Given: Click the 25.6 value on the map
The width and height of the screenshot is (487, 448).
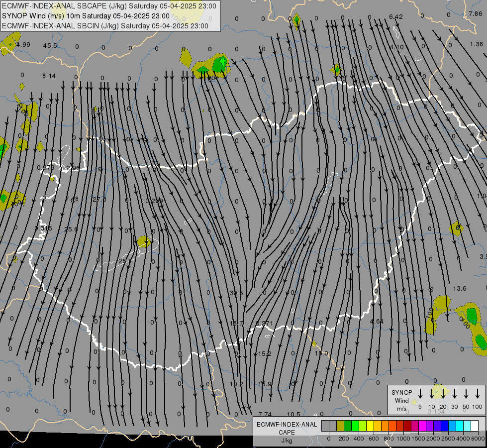Looking at the screenshot, I should pyautogui.click(x=71, y=229).
